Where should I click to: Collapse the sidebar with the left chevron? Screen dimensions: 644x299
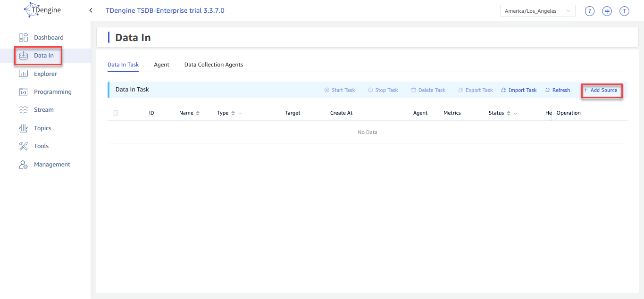91,10
